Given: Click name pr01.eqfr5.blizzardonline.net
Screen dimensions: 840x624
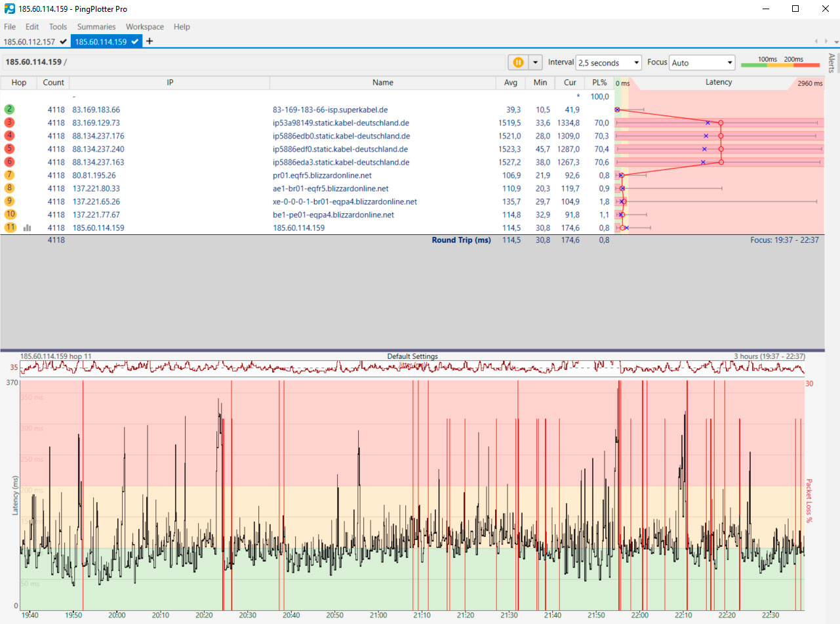Looking at the screenshot, I should click(x=322, y=175).
